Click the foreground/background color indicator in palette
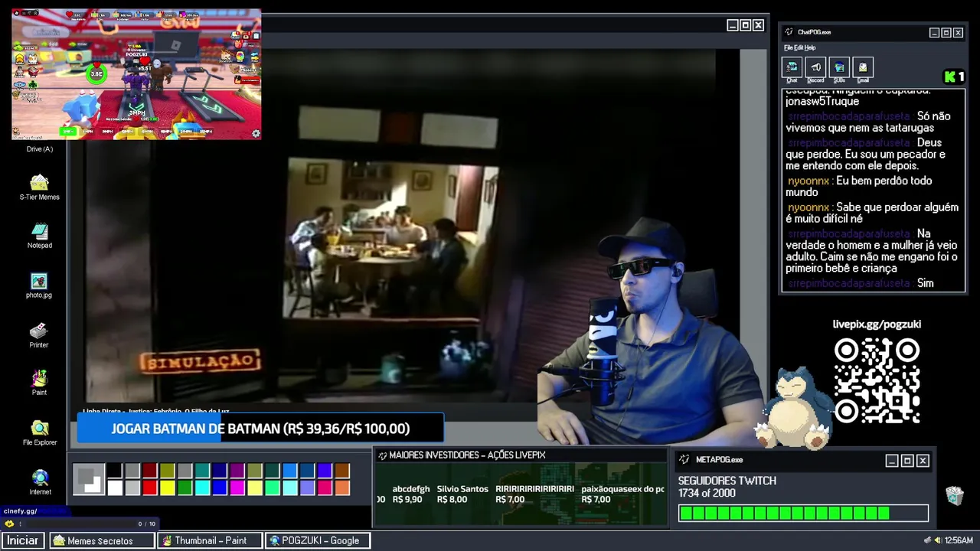 [x=89, y=480]
